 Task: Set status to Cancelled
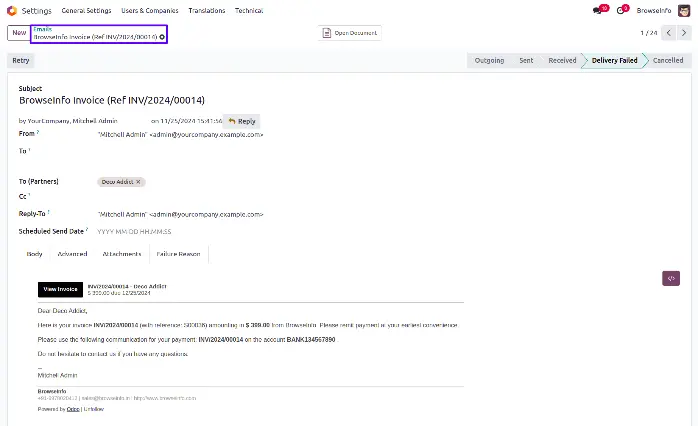point(667,60)
